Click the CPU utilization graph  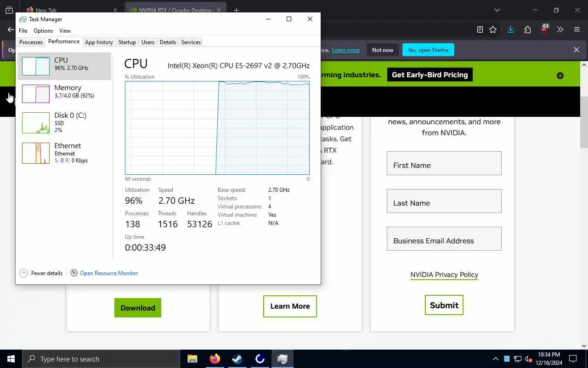click(x=217, y=128)
